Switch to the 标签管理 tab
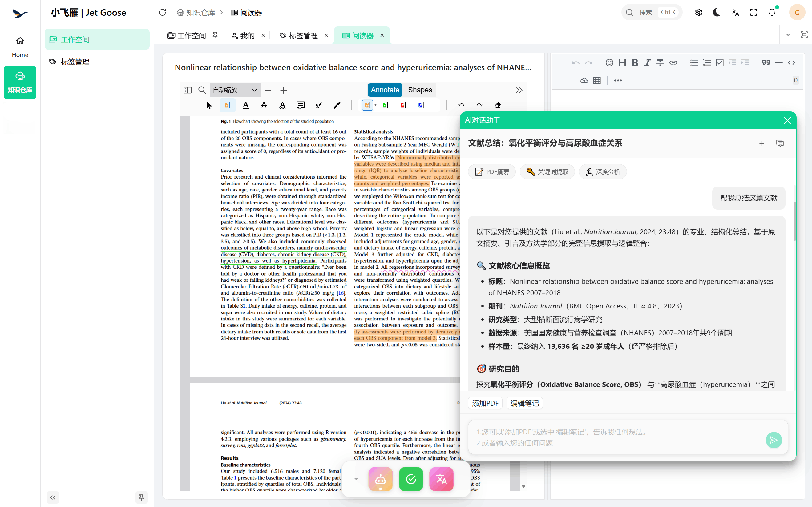The height and width of the screenshot is (507, 812). point(303,35)
